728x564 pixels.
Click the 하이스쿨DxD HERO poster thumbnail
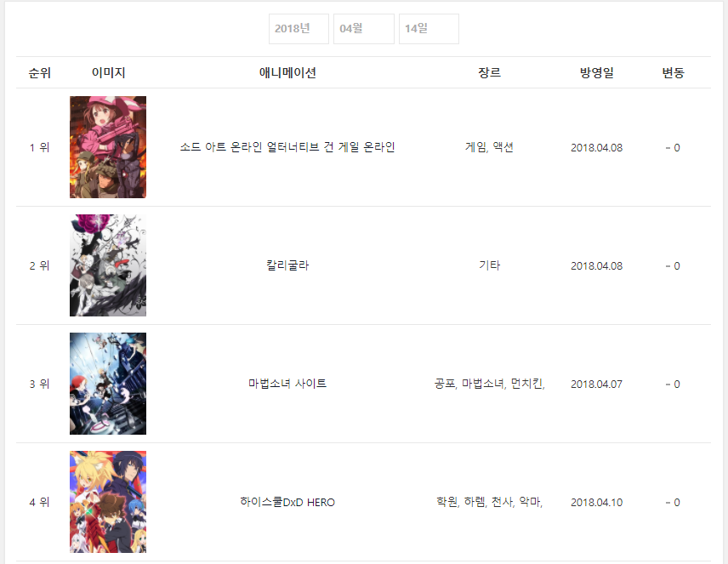[x=108, y=502]
